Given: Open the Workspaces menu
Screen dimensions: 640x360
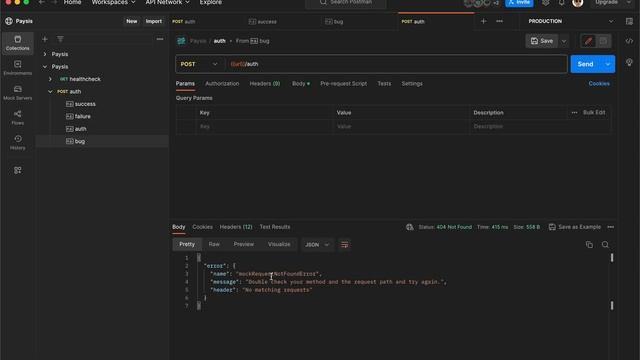Looking at the screenshot, I should coord(113,2).
